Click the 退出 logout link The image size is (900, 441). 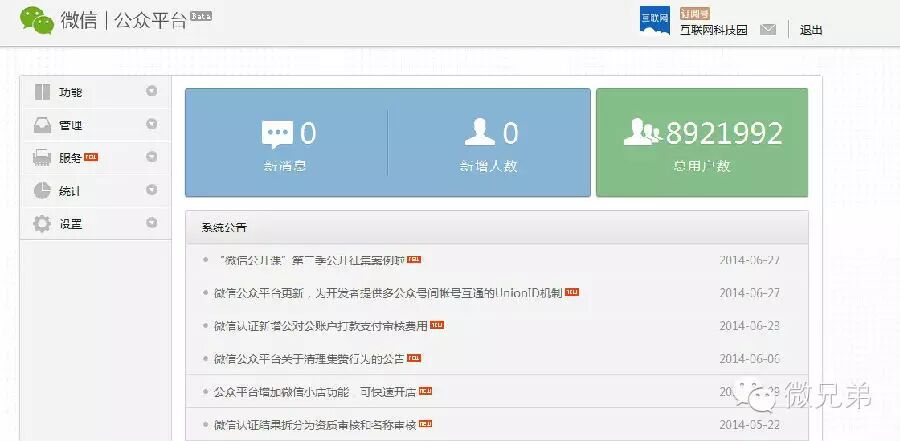click(811, 30)
